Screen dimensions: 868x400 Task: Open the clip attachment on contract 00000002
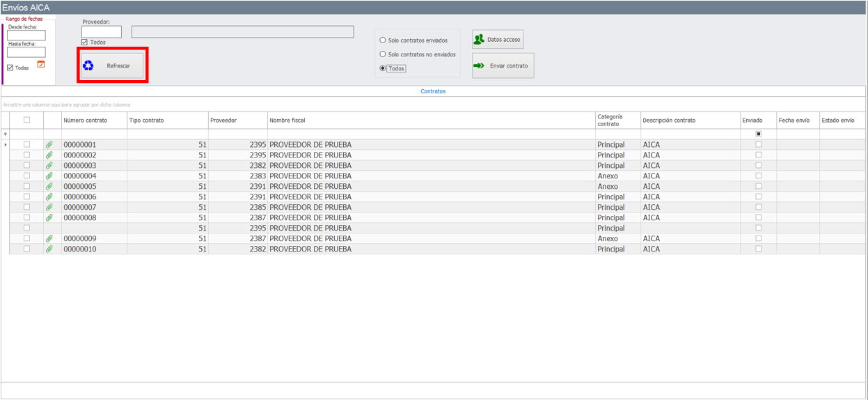tap(49, 155)
